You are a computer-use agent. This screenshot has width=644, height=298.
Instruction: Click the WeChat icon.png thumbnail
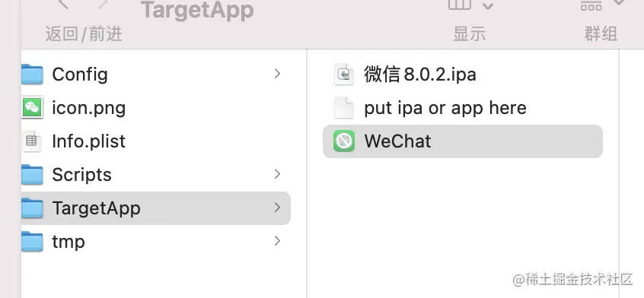[x=32, y=108]
